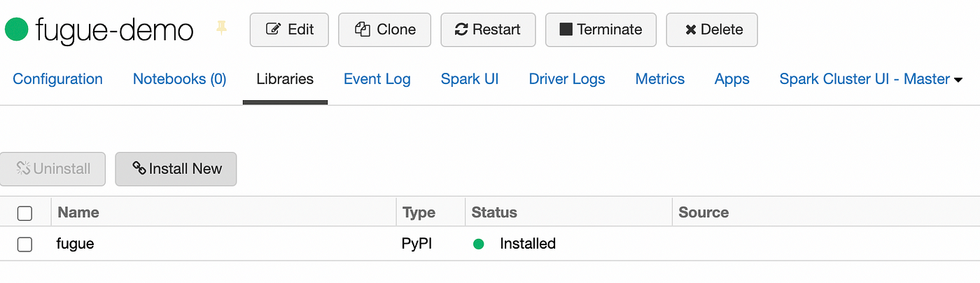
Task: Click the fugue-demo cluster title
Action: click(x=115, y=29)
